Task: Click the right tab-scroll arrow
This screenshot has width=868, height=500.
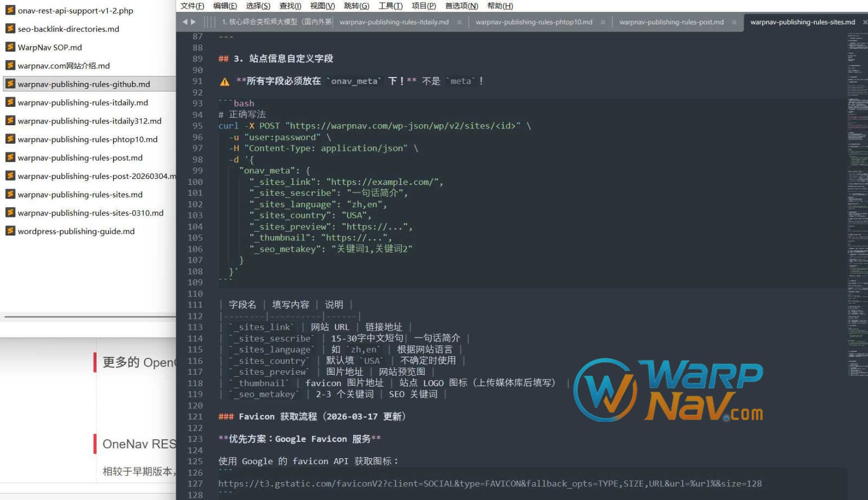Action: click(x=193, y=22)
